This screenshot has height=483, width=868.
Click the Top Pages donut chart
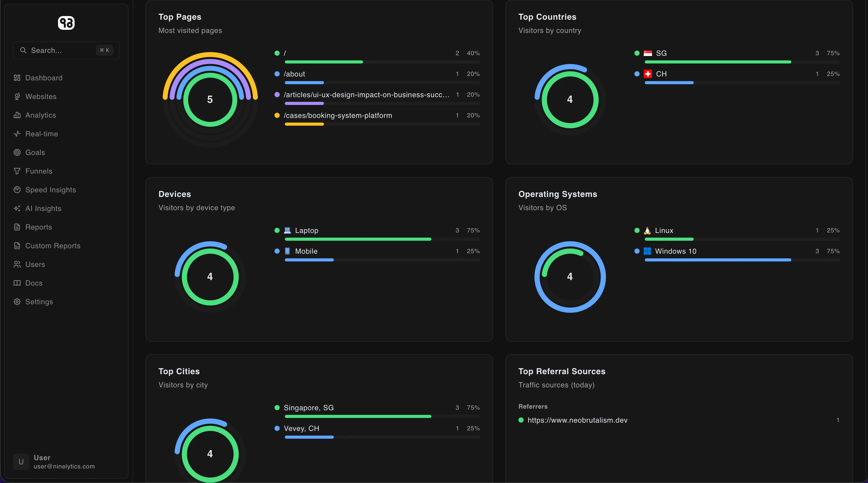coord(210,99)
